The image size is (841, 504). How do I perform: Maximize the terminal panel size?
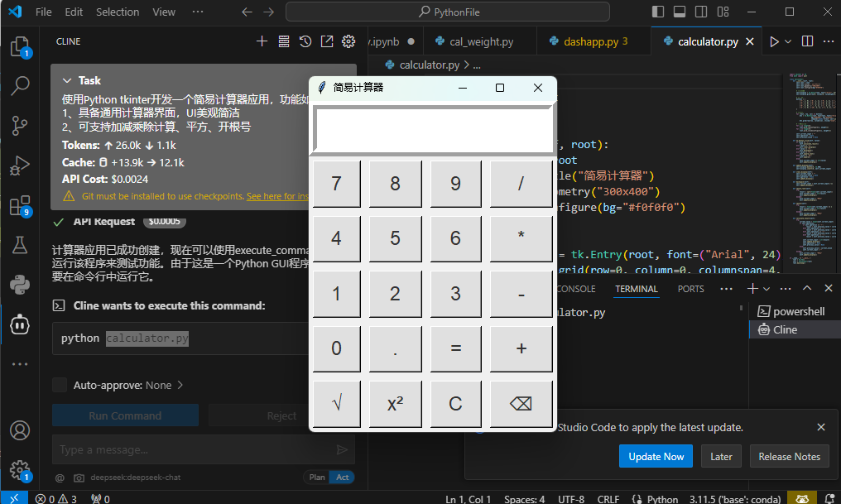coord(807,289)
